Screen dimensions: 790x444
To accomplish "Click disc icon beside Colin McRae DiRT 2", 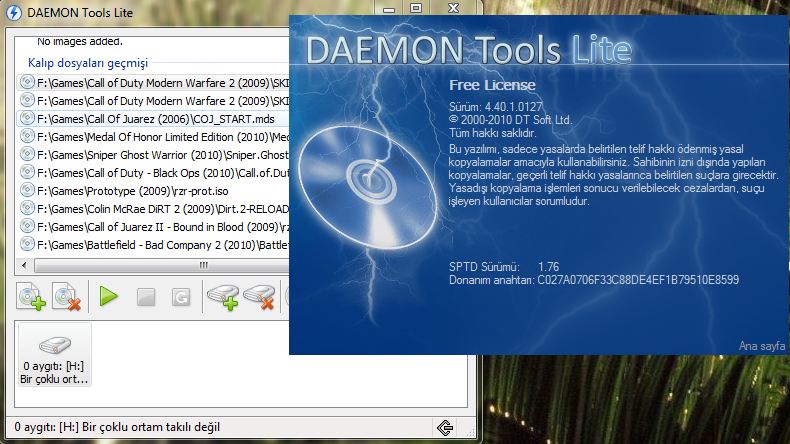I will click(27, 208).
